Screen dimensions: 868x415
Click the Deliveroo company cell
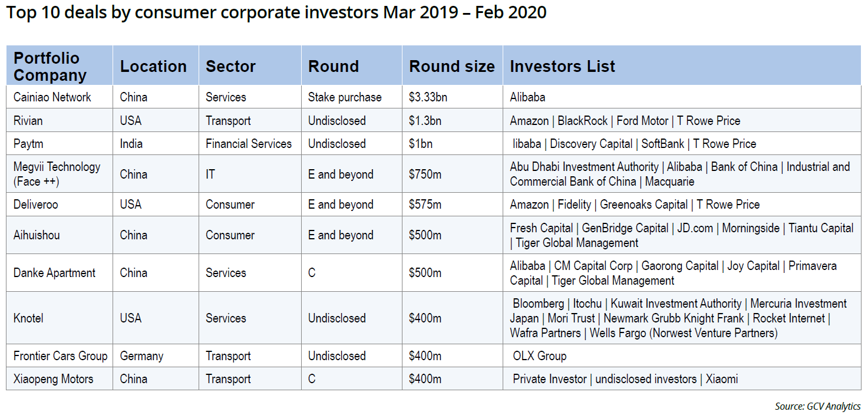coord(36,205)
